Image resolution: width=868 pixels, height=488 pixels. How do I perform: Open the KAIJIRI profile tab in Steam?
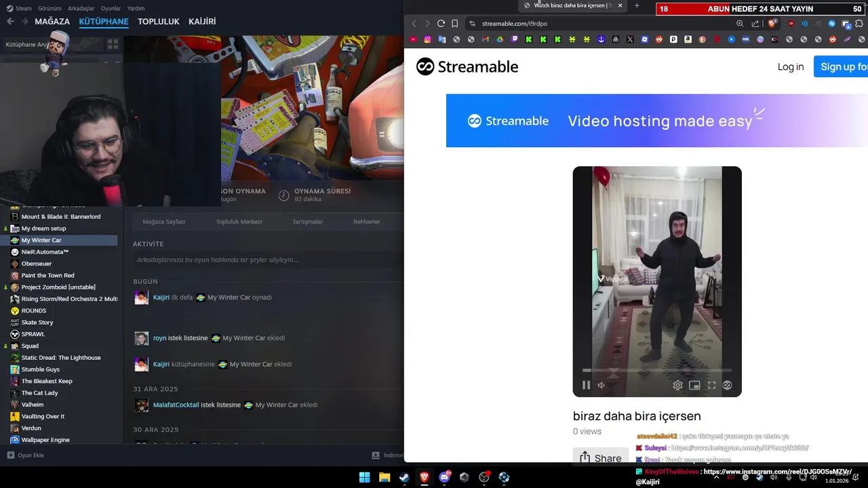coord(202,22)
